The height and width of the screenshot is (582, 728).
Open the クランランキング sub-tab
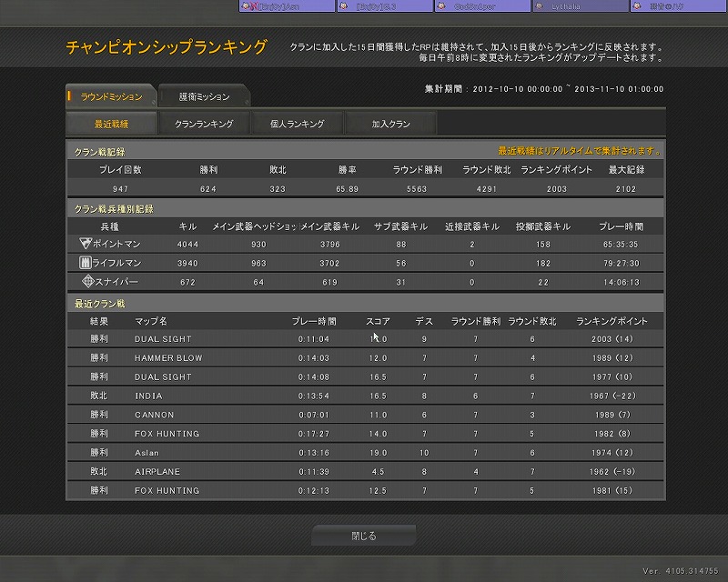[204, 124]
